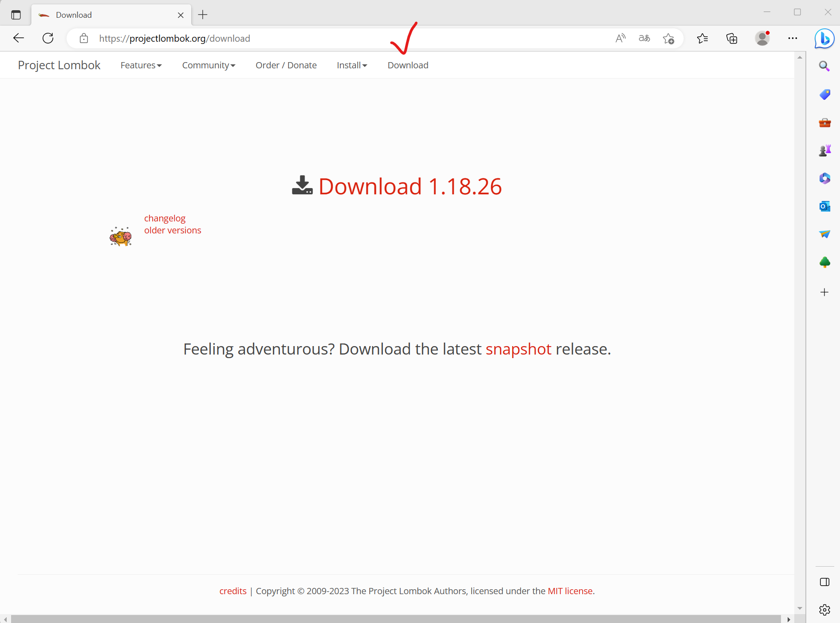
Task: Go to Project Lombok home brand link
Action: pos(59,65)
